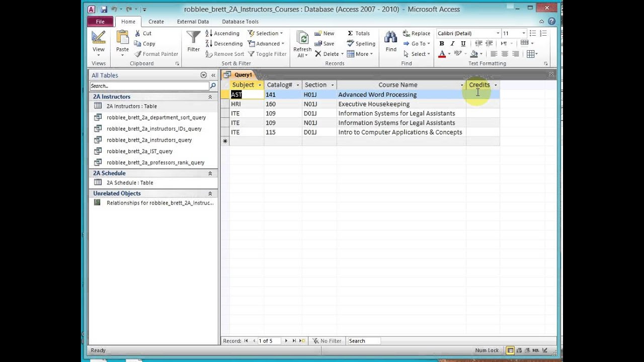
Task: Switch to Design View from status bar
Action: 544,350
